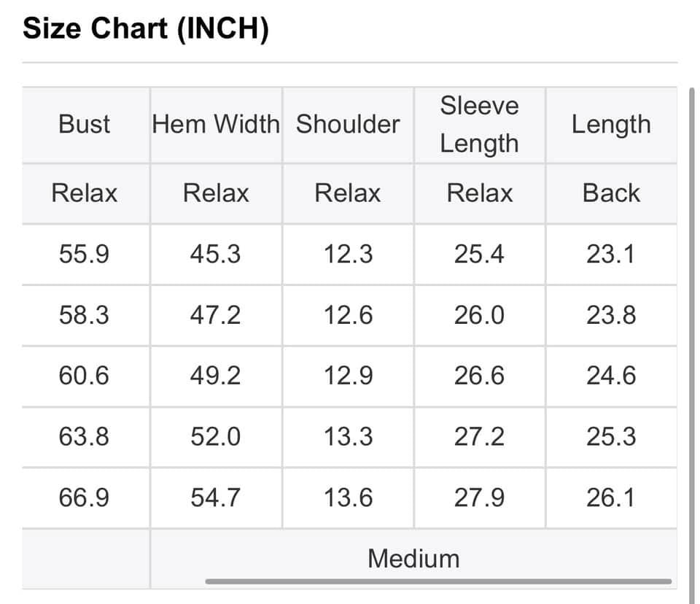The width and height of the screenshot is (700, 604).
Task: Select the Shoulder column header
Action: click(348, 124)
